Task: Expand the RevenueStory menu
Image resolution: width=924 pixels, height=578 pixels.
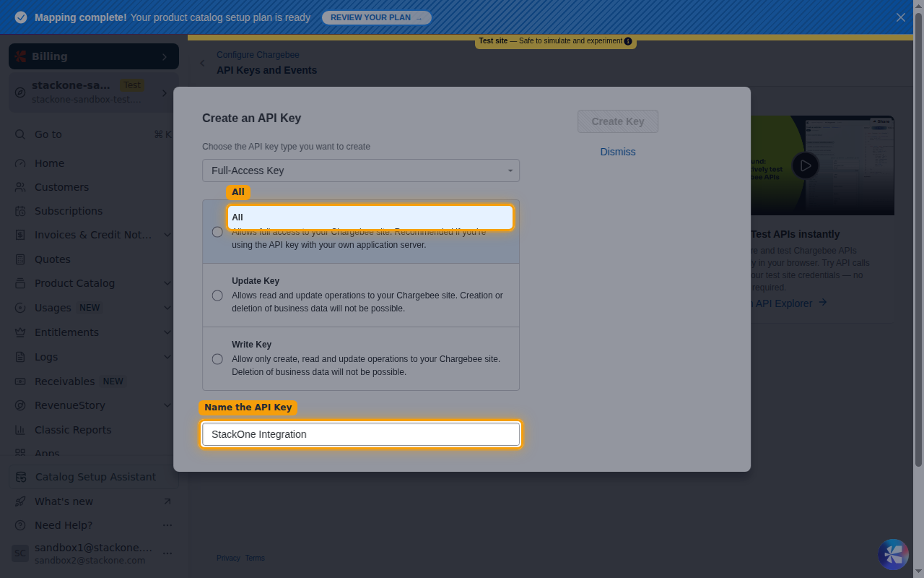Action: pyautogui.click(x=167, y=405)
